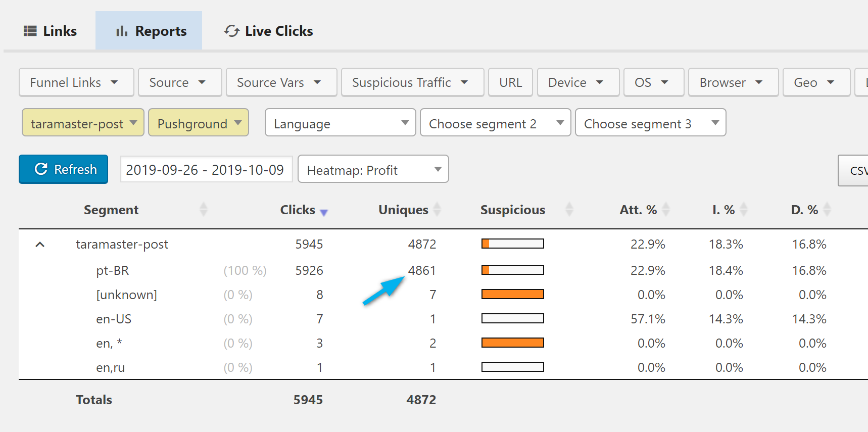
Task: Sort by the Segment column header
Action: 111,210
